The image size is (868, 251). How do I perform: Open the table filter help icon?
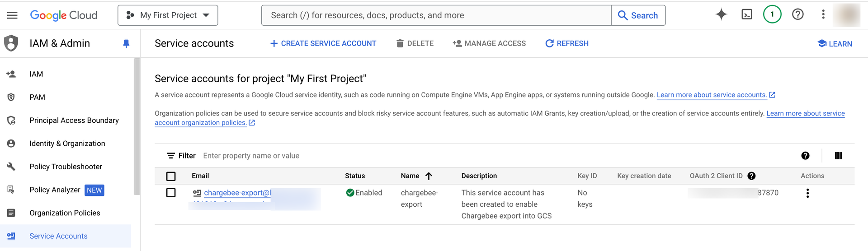point(805,156)
